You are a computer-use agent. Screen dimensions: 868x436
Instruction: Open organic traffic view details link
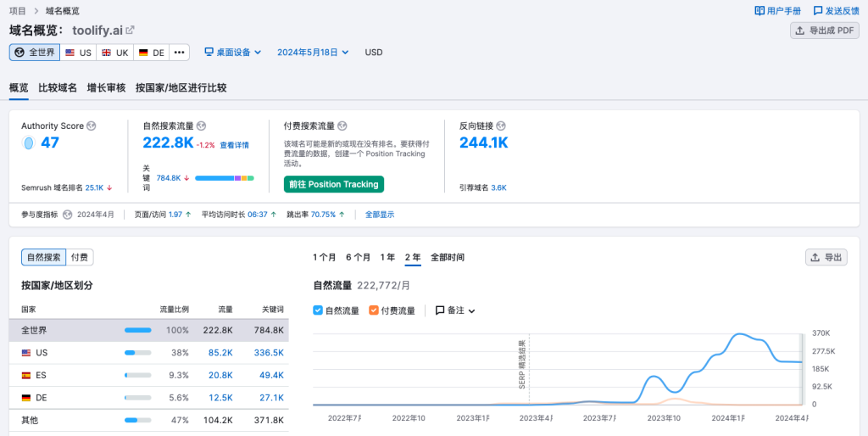coord(234,145)
